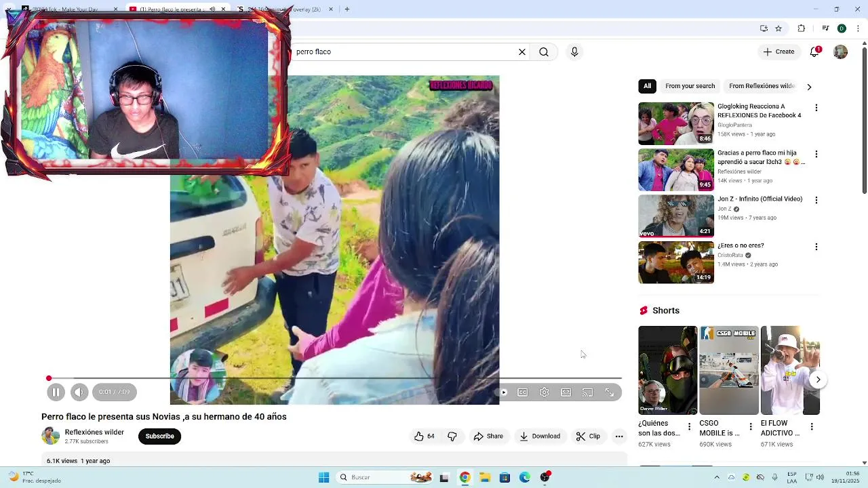Show more filter chips with arrow

[809, 87]
